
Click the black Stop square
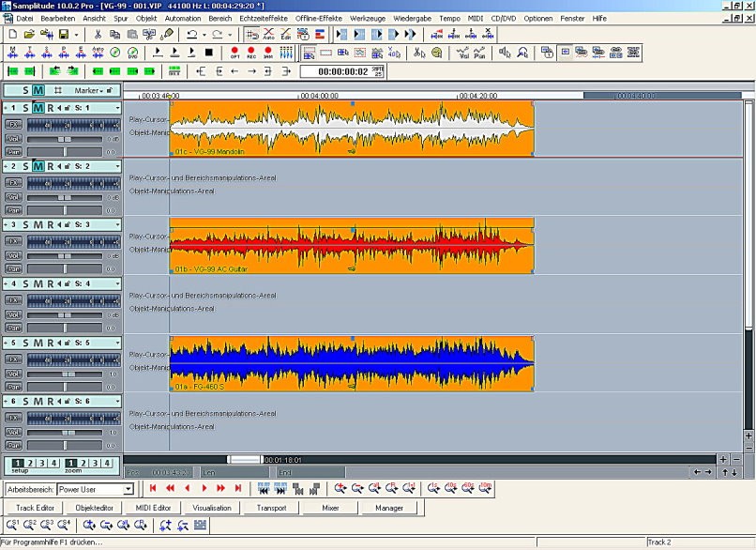208,53
